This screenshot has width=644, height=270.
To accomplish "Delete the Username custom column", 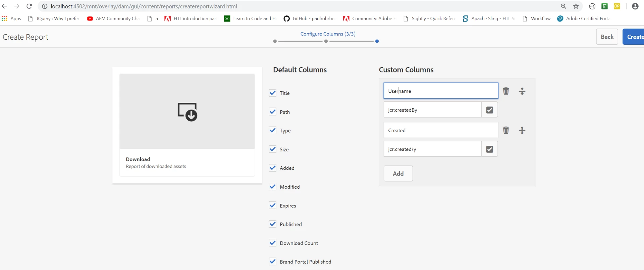I will point(506,91).
